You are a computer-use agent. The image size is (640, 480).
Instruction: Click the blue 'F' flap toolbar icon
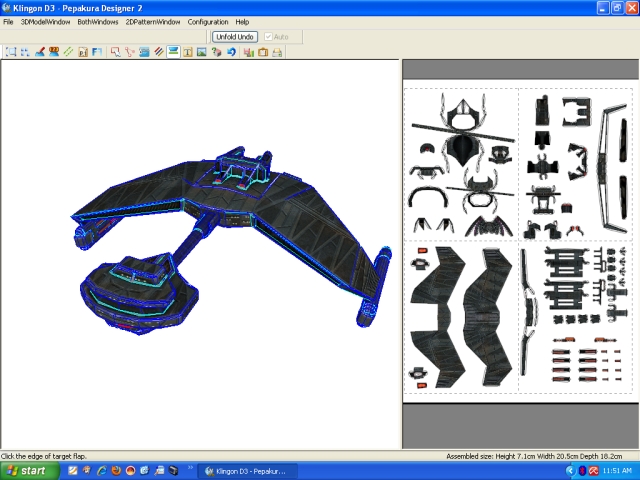tap(97, 52)
